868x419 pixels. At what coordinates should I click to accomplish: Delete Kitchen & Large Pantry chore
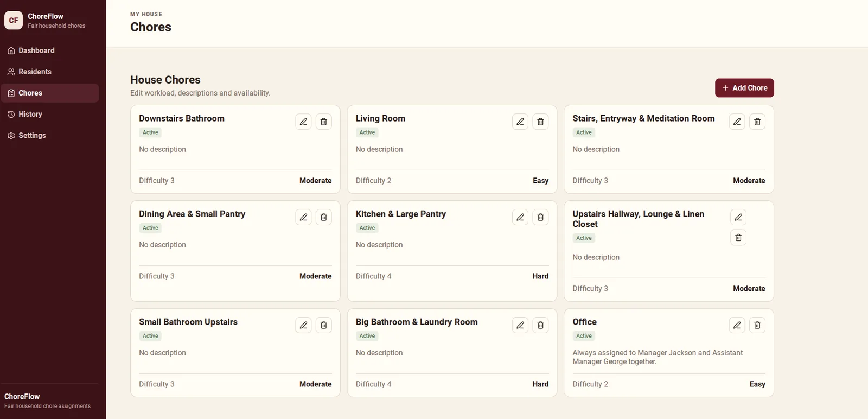(x=540, y=217)
